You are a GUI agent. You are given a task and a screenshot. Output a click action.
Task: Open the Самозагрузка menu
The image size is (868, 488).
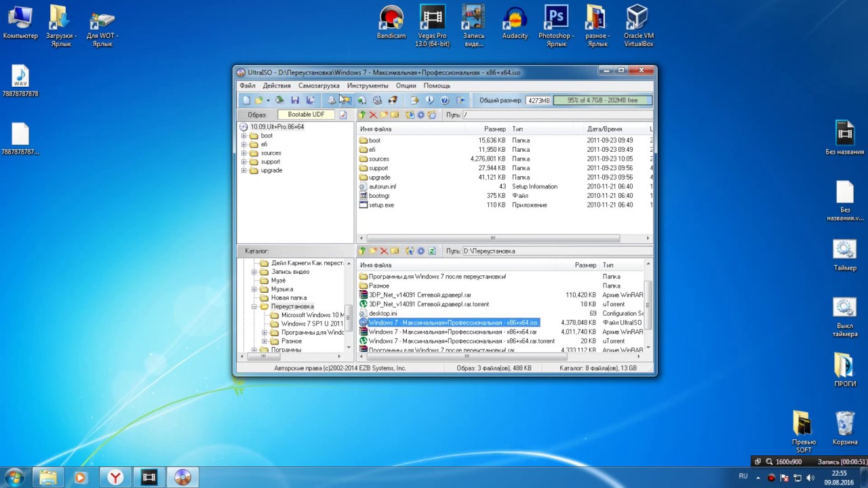tap(319, 86)
